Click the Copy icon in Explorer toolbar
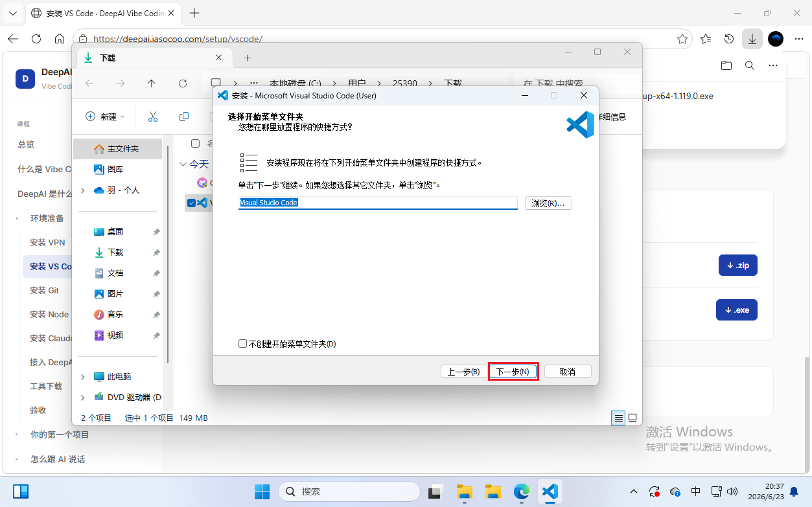This screenshot has width=812, height=507. [184, 117]
